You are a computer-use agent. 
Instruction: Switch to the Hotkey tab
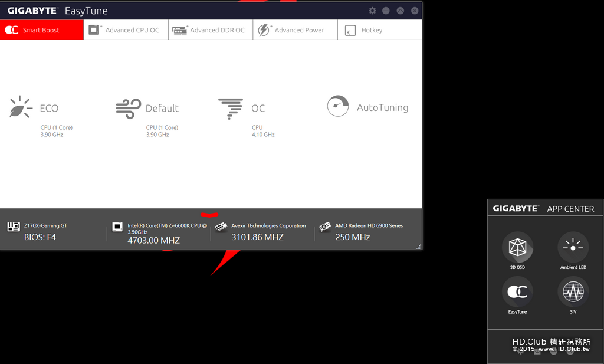(x=380, y=30)
